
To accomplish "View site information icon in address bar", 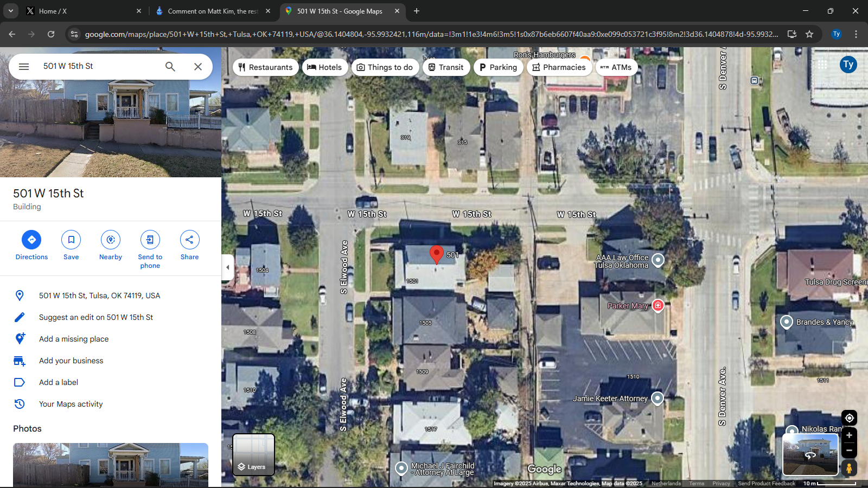I will 74,34.
